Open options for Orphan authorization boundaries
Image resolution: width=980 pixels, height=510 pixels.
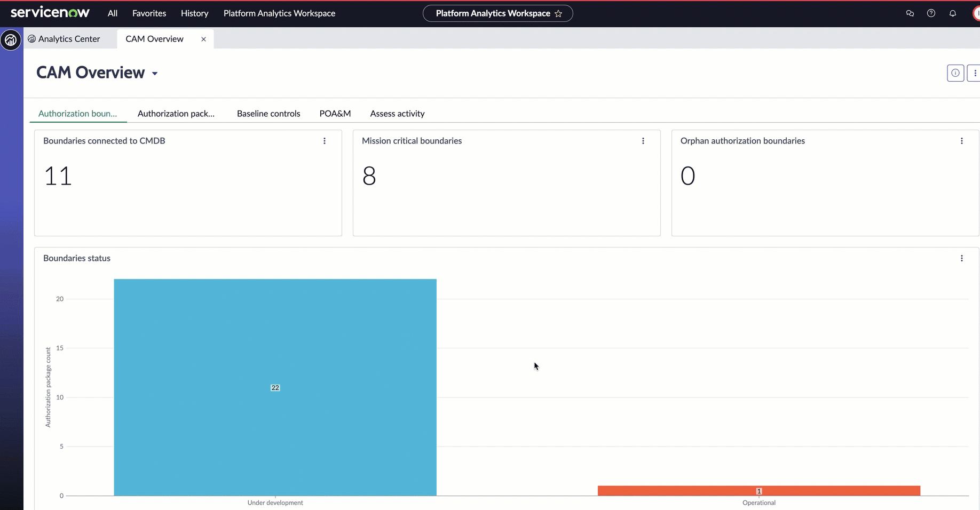coord(962,141)
